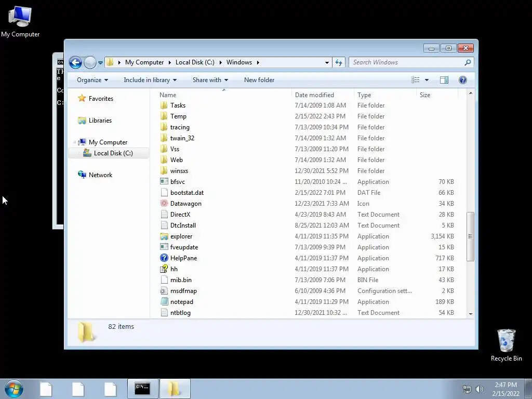The width and height of the screenshot is (532, 399).
Task: Sort by the Size column header
Action: coord(437,95)
